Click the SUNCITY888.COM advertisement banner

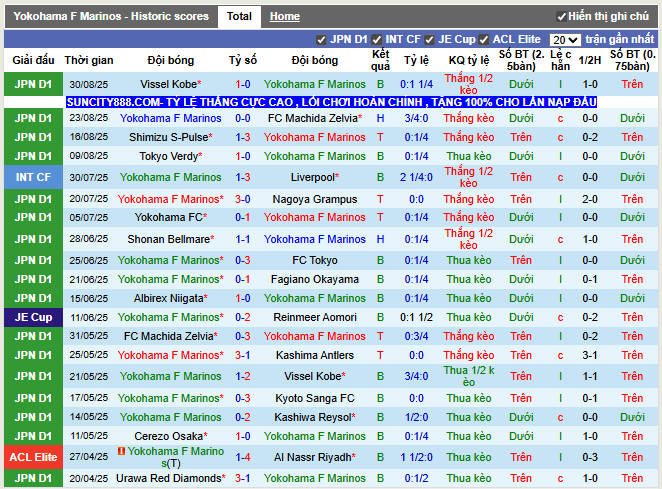coord(331,102)
